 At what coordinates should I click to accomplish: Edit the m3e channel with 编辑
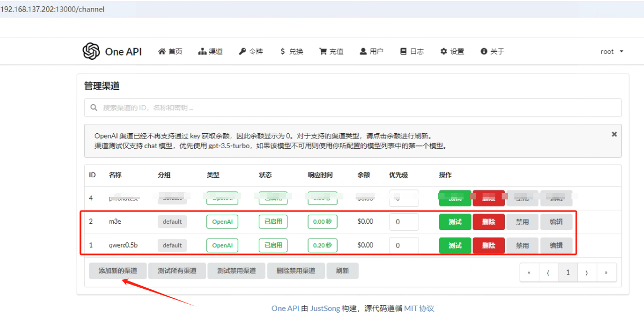(556, 222)
